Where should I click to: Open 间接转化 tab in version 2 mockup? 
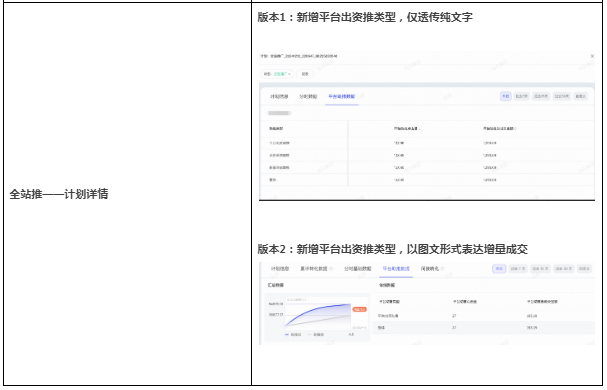click(430, 268)
